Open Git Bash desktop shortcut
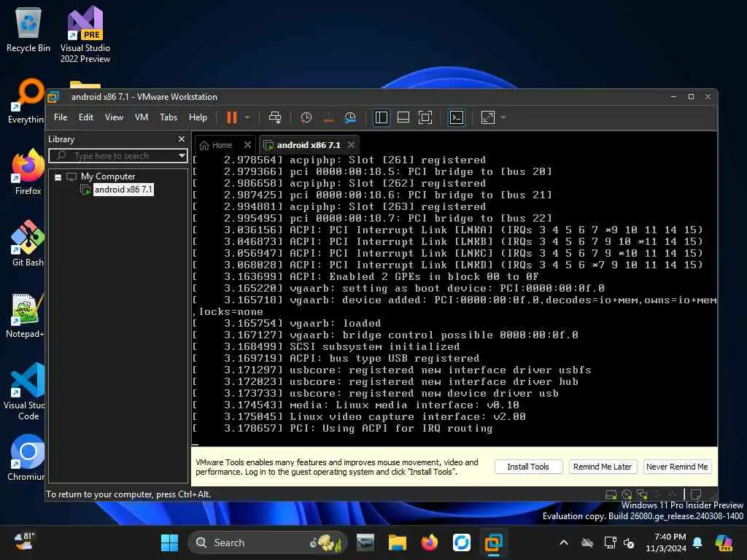Screen dimensions: 747x560 [28, 244]
